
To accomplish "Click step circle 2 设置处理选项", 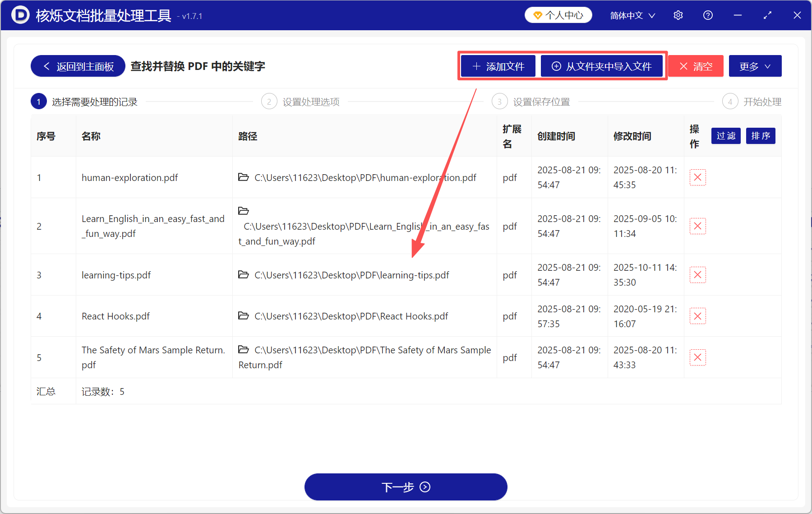I will pos(269,101).
